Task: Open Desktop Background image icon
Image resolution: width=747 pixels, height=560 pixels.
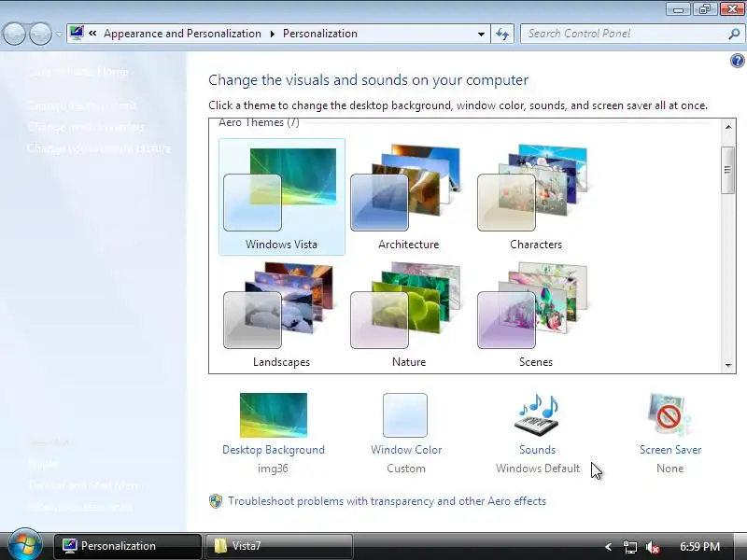Action: [274, 415]
